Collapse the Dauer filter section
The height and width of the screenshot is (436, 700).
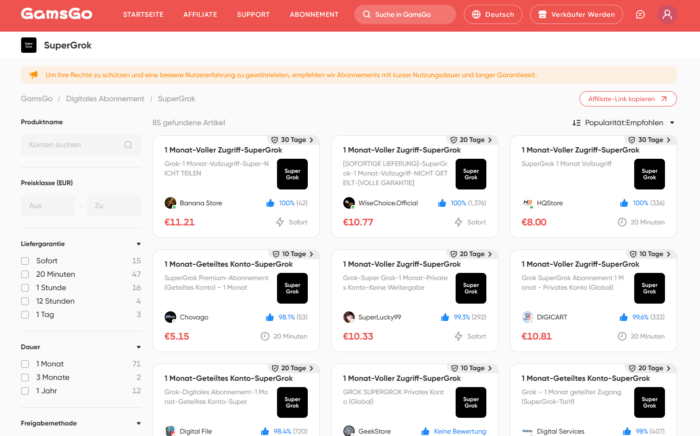click(138, 347)
